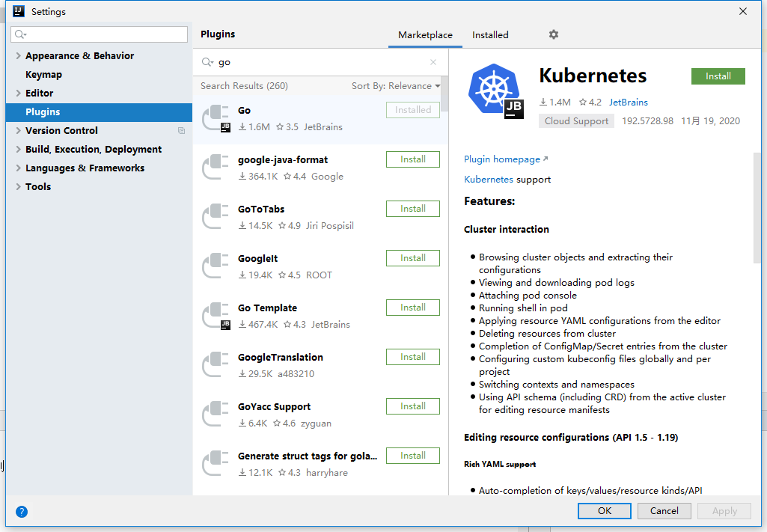Expand the Version Control node

click(18, 130)
